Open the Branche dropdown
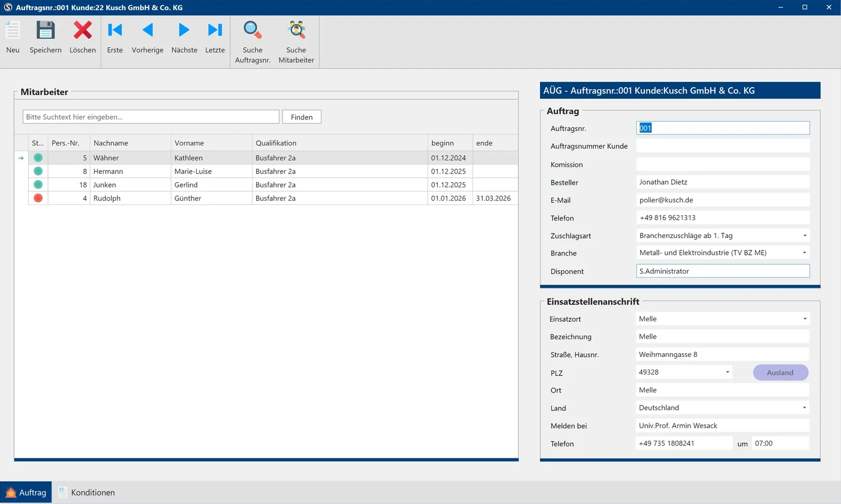841x504 pixels. (804, 253)
